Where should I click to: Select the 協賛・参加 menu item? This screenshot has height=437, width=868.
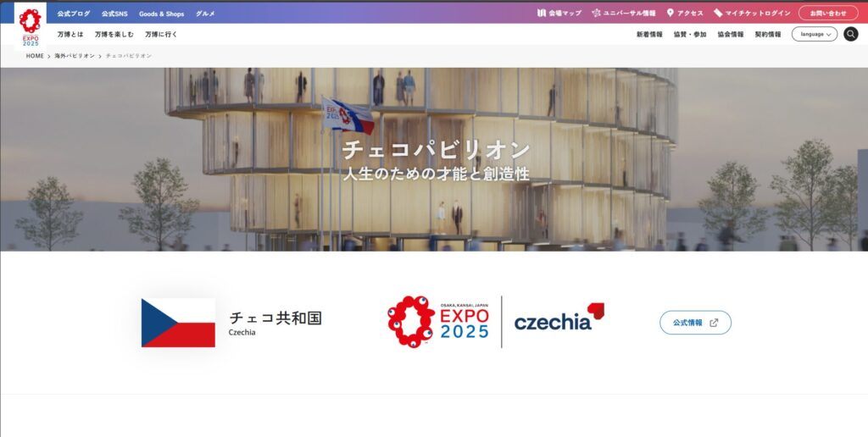coord(690,34)
